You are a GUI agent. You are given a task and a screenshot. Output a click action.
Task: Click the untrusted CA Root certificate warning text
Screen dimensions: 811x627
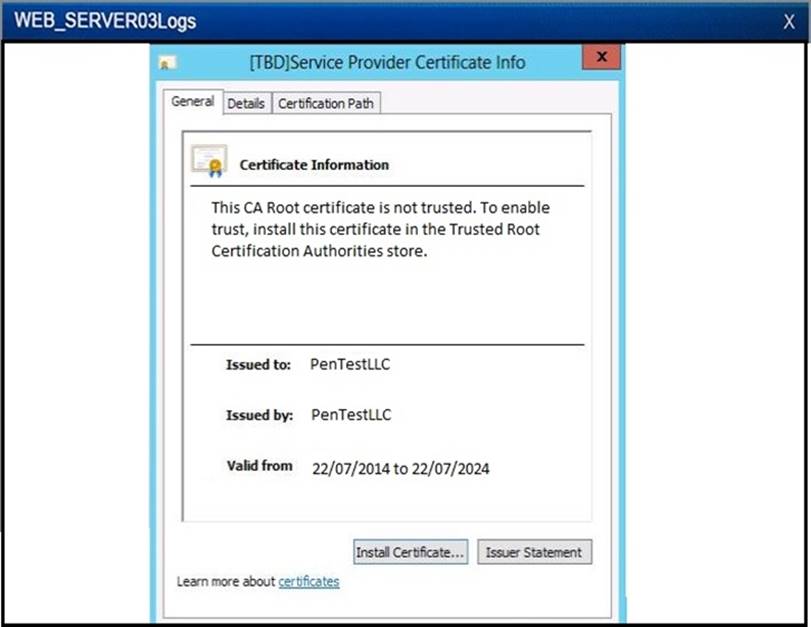point(381,229)
